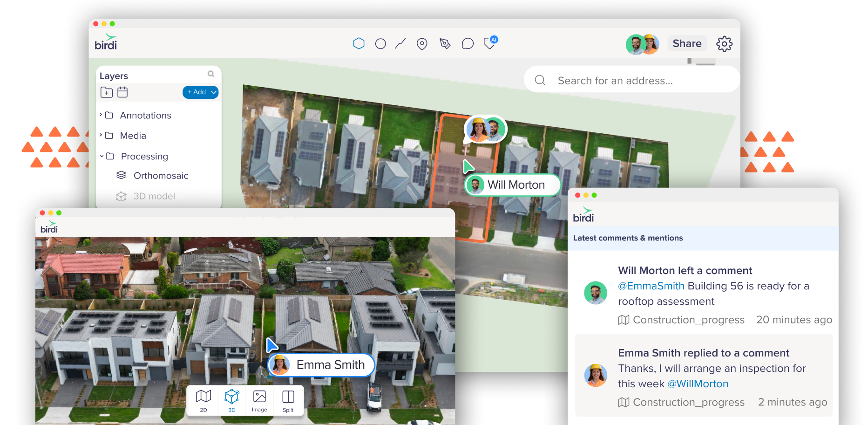This screenshot has width=868, height=425.
Task: Click birdi logo in main window
Action: pyautogui.click(x=106, y=42)
